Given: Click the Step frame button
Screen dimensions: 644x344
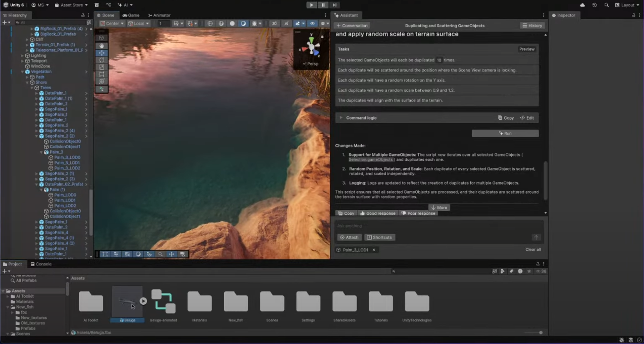Looking at the screenshot, I should tap(334, 5).
